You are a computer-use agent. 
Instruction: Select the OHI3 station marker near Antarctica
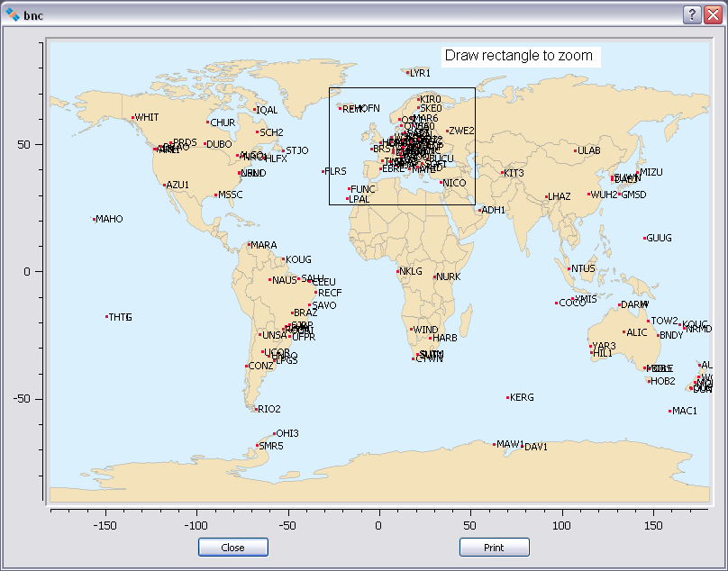pos(274,433)
